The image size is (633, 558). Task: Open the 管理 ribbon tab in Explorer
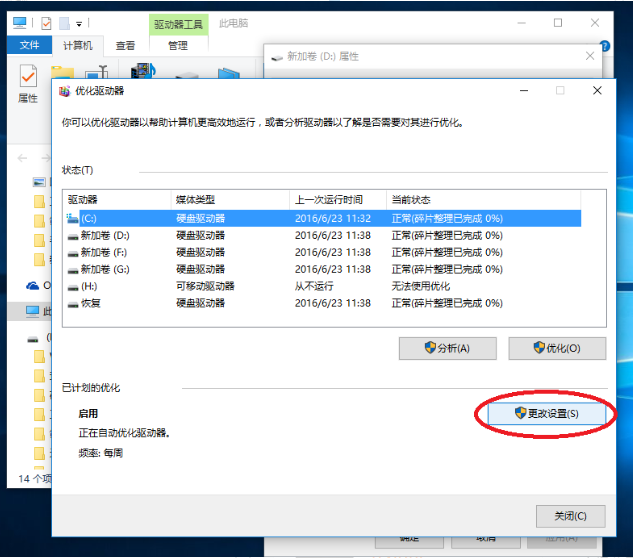(178, 46)
